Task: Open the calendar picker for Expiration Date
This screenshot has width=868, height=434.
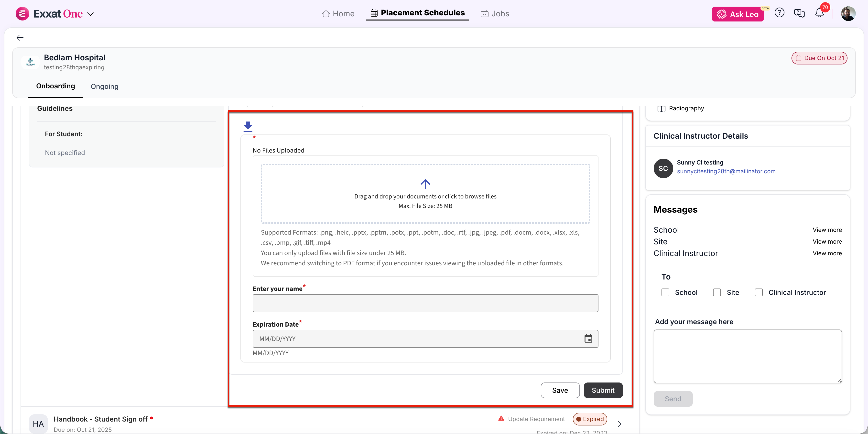Action: pyautogui.click(x=588, y=338)
